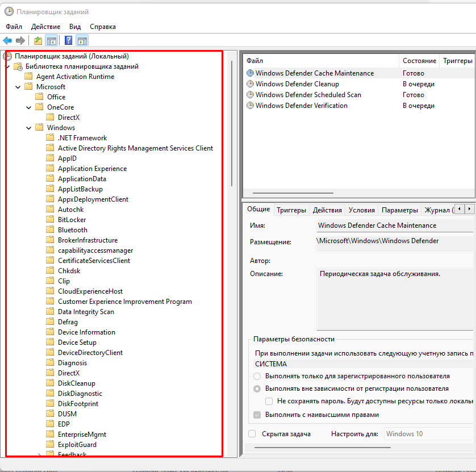Select the Customer Experience Improvement Program folder
The width and height of the screenshot is (476, 472).
tap(125, 302)
